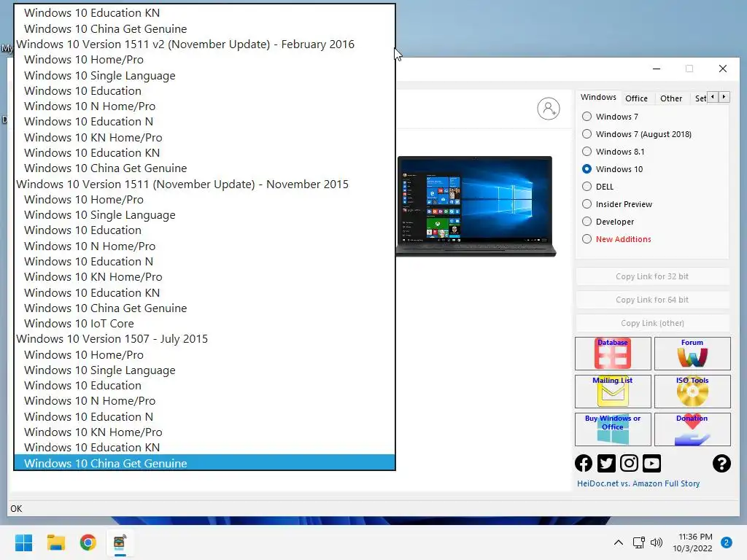Open the Database icon button

click(613, 354)
